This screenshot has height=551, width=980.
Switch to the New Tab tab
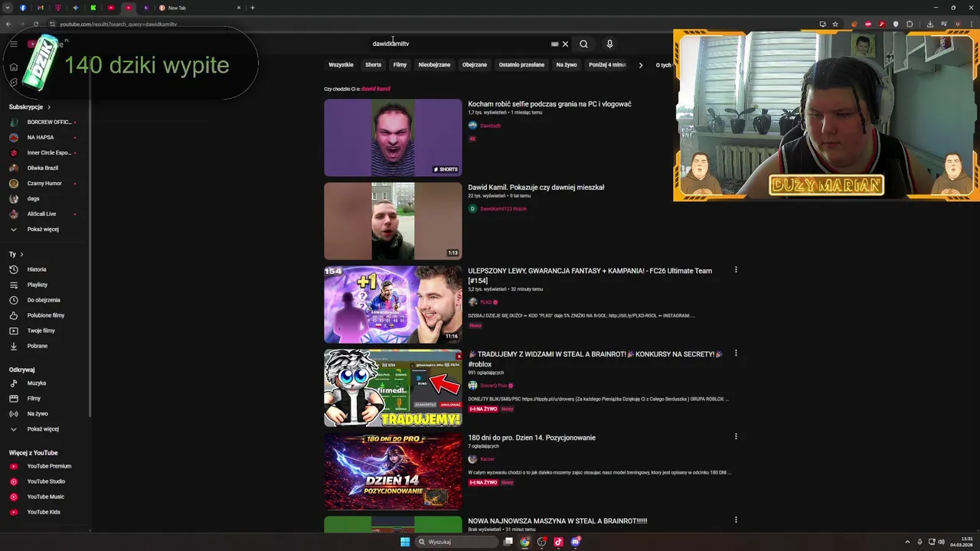pyautogui.click(x=199, y=8)
